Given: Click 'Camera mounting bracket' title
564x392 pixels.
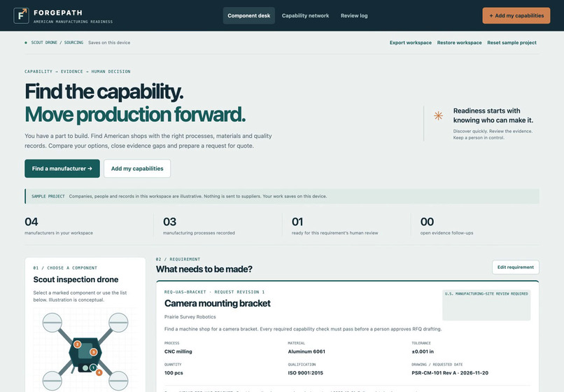Looking at the screenshot, I should pos(217,303).
